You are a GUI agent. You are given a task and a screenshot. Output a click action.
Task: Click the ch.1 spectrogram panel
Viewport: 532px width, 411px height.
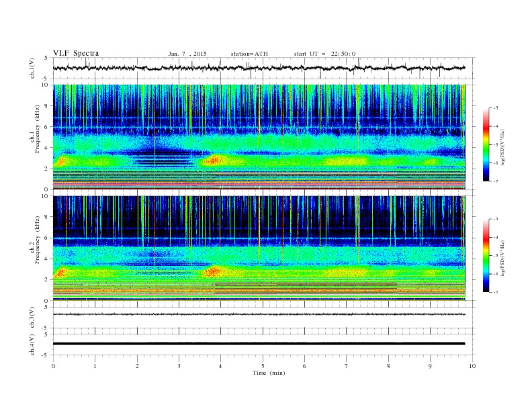click(259, 137)
